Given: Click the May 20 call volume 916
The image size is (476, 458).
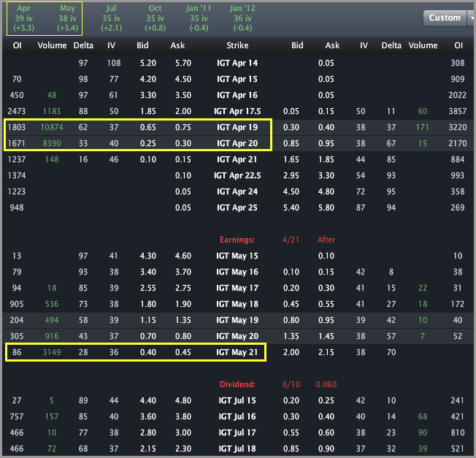Looking at the screenshot, I should point(52,336).
